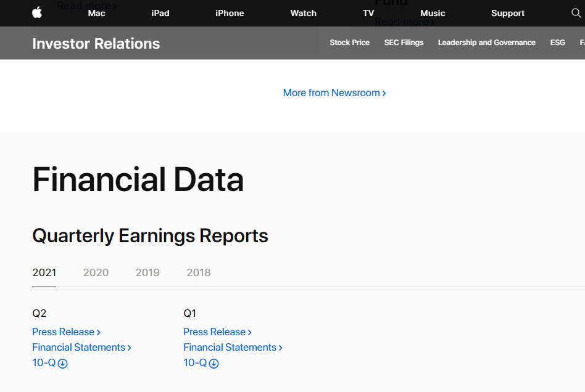Viewport: 585px width, 392px height.
Task: Open Leadership and Governance page
Action: 486,43
